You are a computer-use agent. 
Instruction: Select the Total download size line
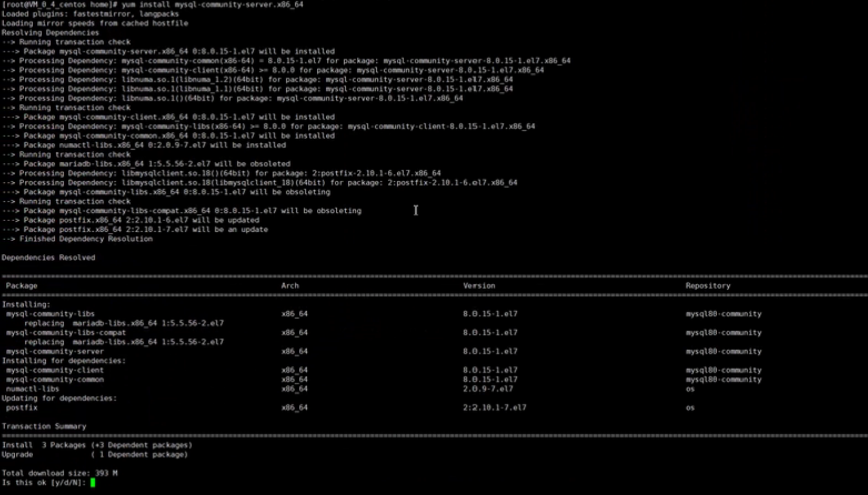[x=59, y=472]
